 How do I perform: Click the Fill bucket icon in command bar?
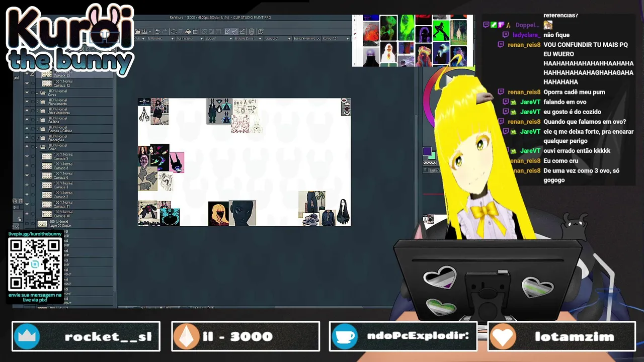point(188,32)
